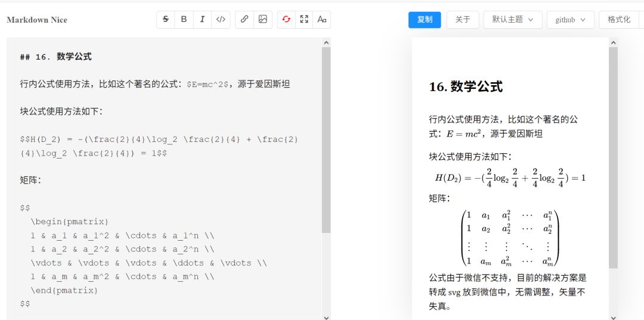Click the red sync scroll icon
Screen dimensions: 644x320
(286, 19)
